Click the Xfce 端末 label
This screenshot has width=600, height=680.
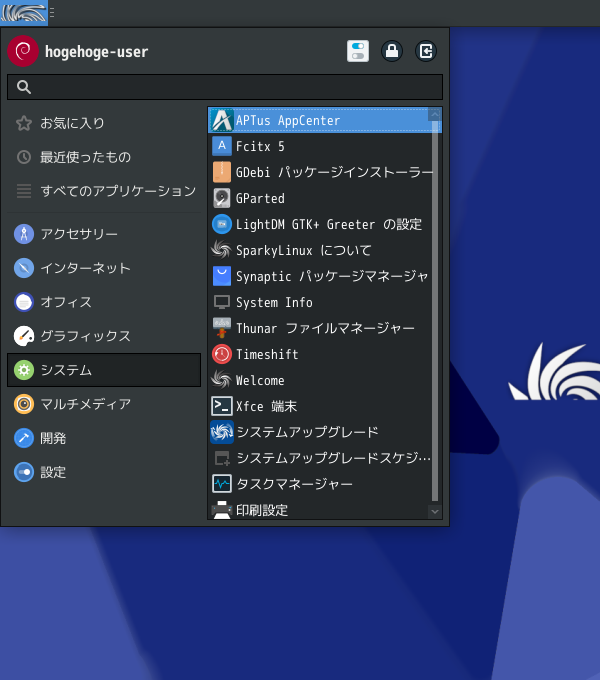[267, 406]
